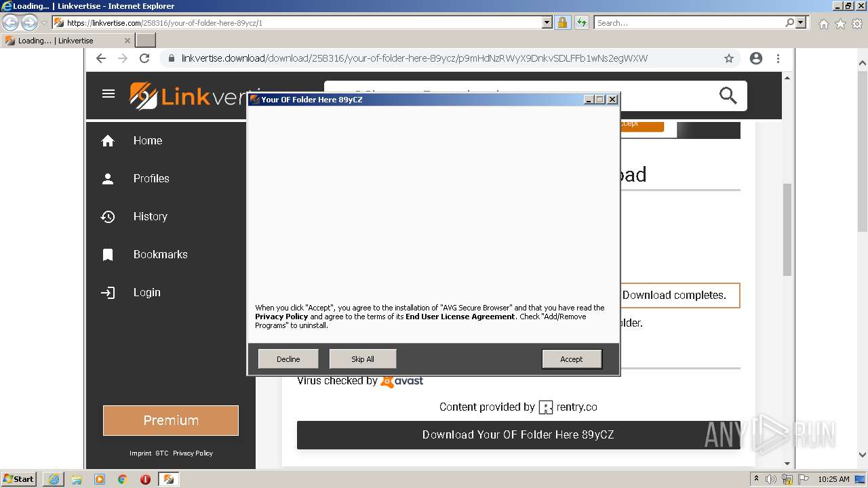Open Internet Explorer from taskbar
Viewport: 868px width, 488px height.
tap(54, 479)
